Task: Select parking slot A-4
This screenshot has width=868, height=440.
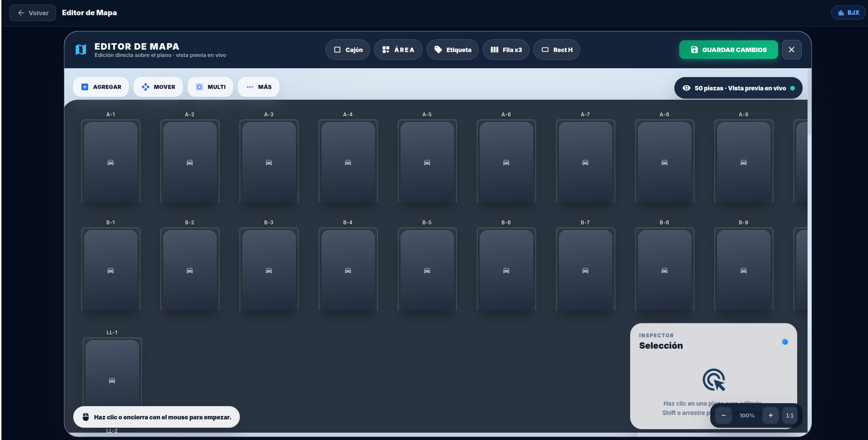Action: [348, 162]
